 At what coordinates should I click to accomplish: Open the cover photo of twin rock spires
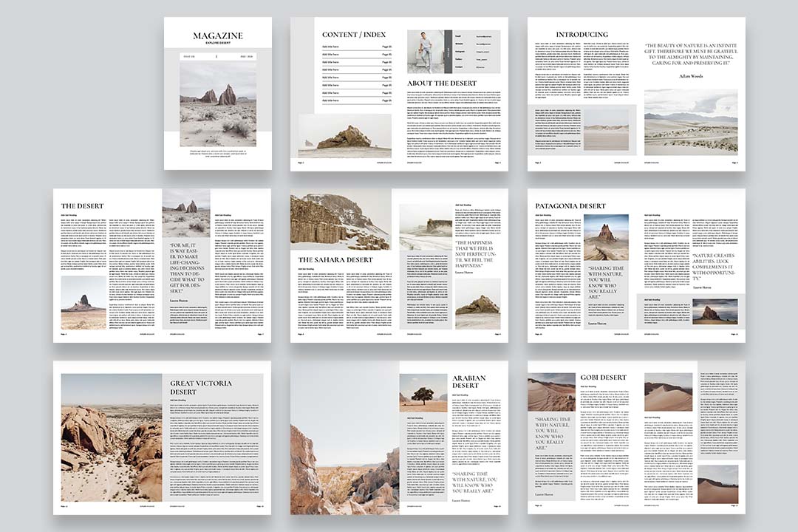click(218, 104)
